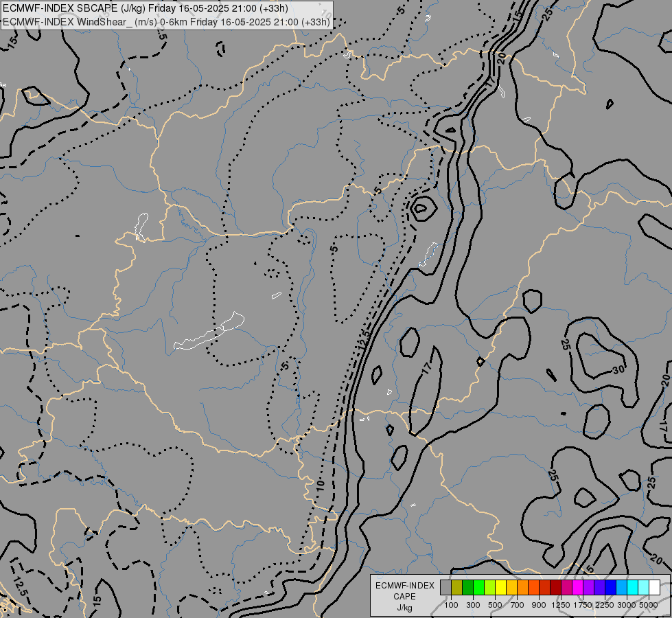Pick the pure yellow legend swatch
This screenshot has width=672, height=618.
pos(500,587)
